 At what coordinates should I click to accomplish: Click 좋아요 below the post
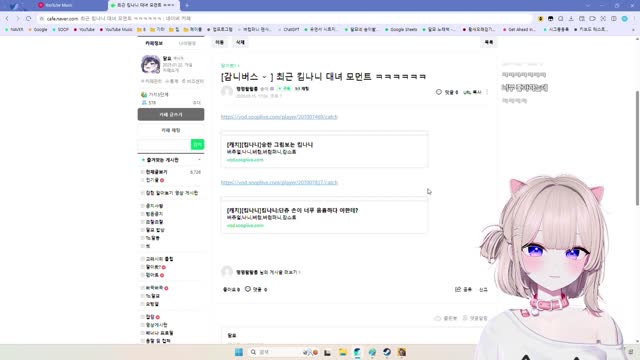click(x=231, y=289)
